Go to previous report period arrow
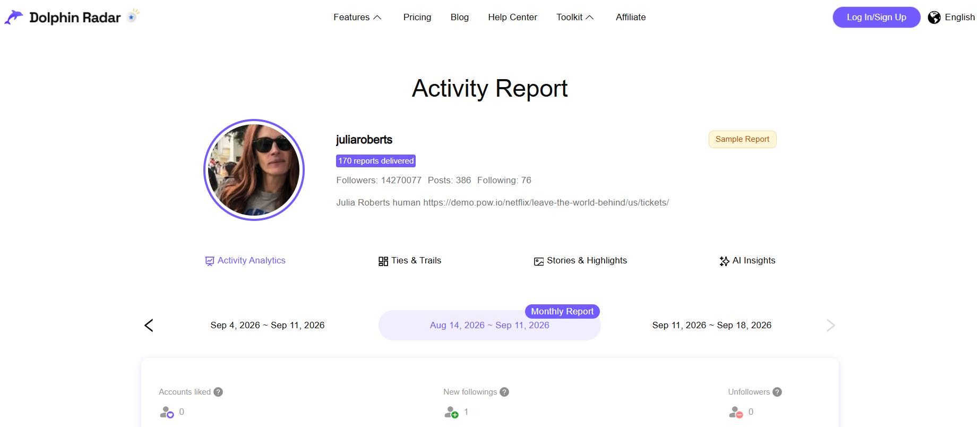The width and height of the screenshot is (980, 427). [x=149, y=325]
